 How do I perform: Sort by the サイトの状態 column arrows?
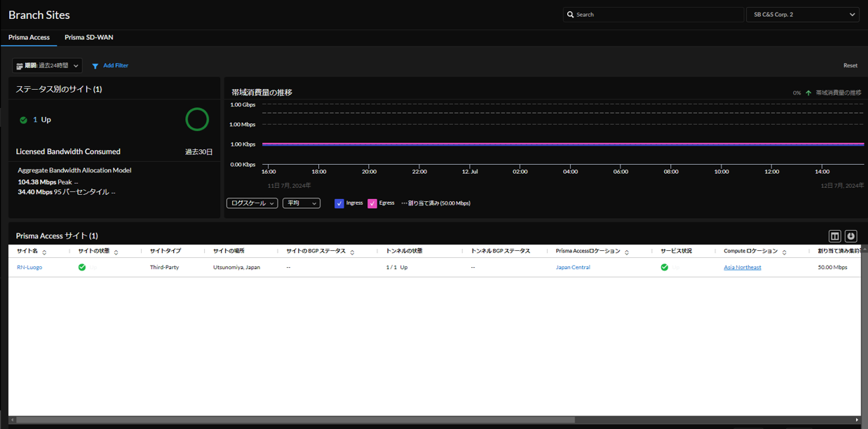pyautogui.click(x=116, y=252)
